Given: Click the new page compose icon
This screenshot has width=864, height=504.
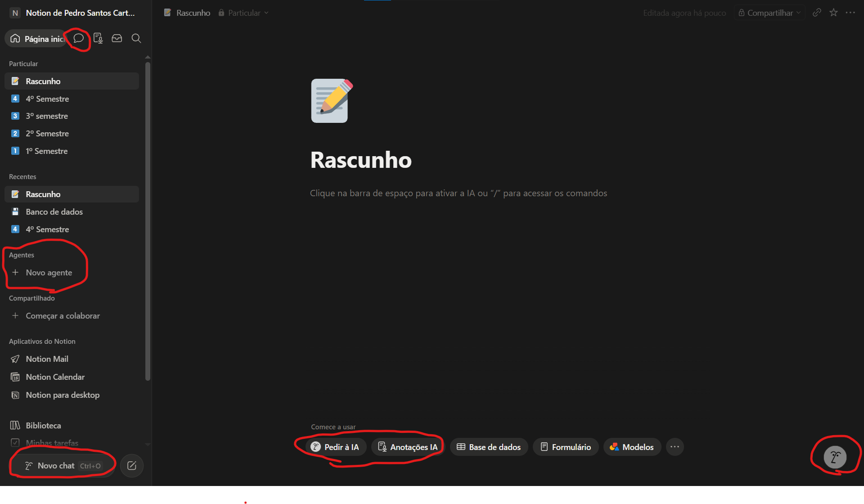Looking at the screenshot, I should click(x=132, y=466).
